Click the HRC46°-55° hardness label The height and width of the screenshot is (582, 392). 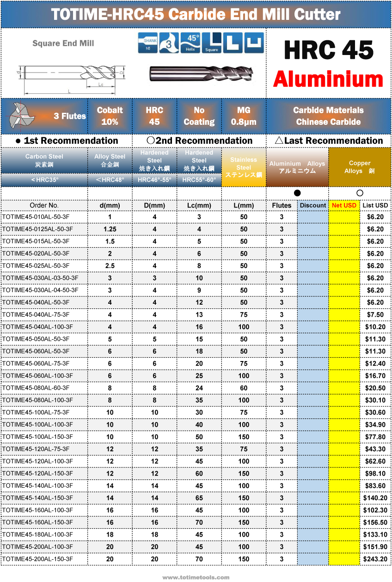[x=154, y=180]
